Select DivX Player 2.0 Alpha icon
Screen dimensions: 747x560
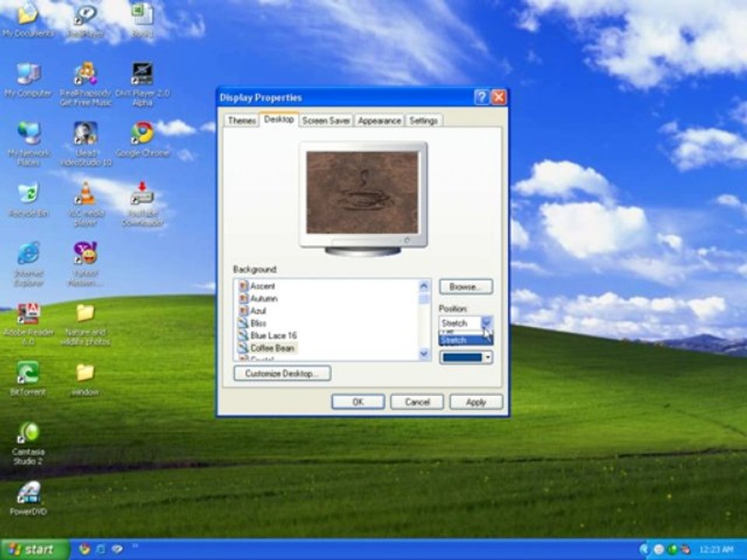pyautogui.click(x=142, y=84)
